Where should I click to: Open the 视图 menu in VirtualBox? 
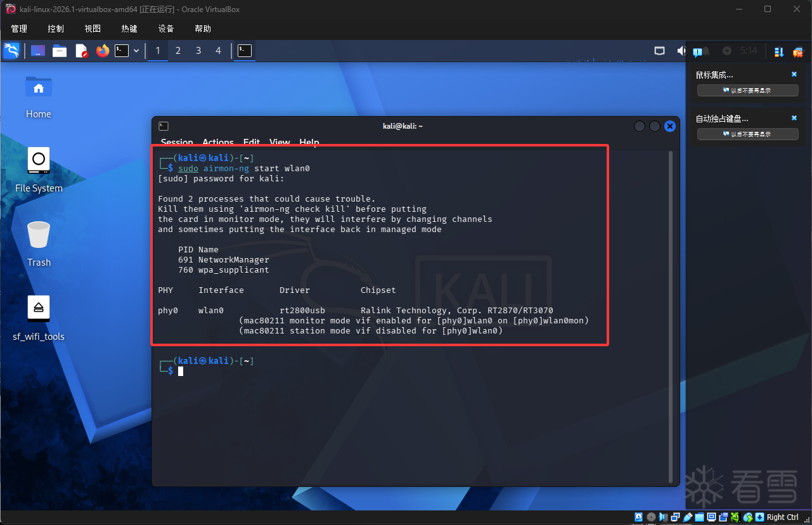tap(93, 29)
